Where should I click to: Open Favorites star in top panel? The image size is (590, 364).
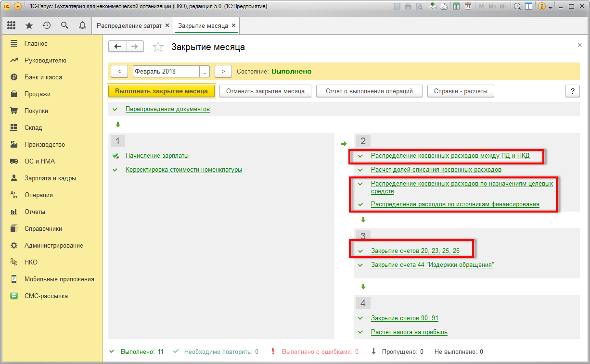pyautogui.click(x=29, y=25)
